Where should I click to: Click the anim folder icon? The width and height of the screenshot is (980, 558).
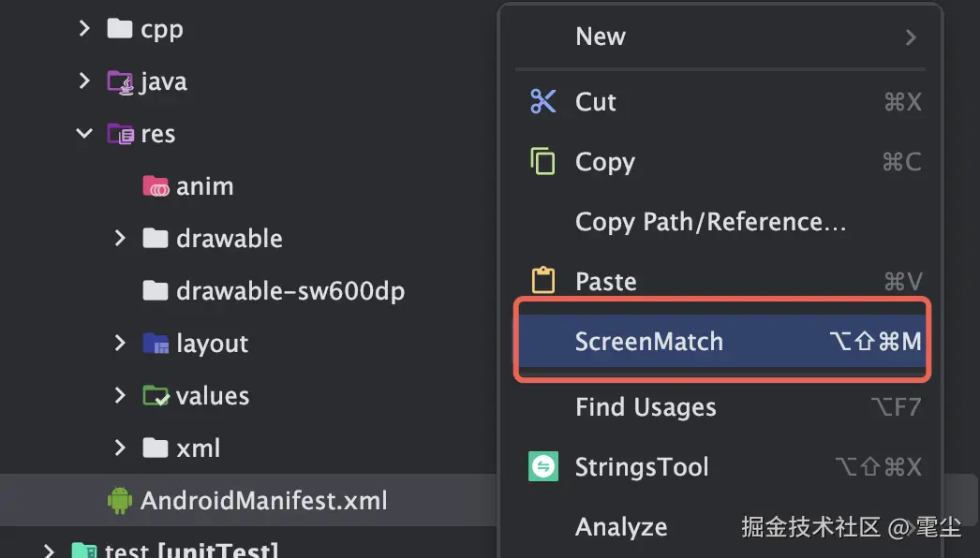point(156,186)
